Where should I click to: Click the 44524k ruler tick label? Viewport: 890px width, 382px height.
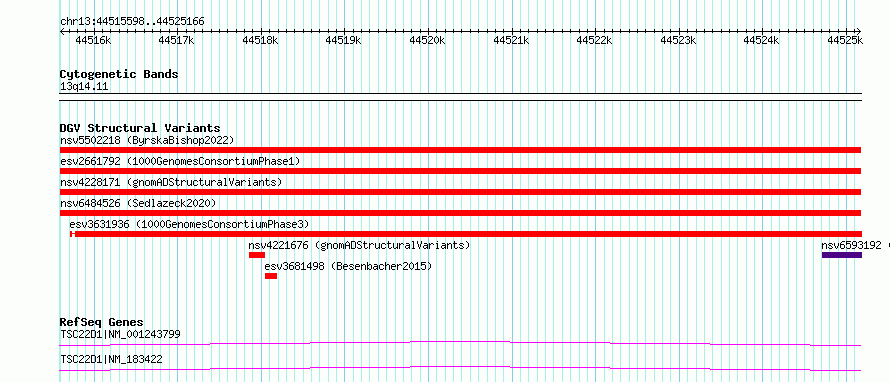[762, 40]
